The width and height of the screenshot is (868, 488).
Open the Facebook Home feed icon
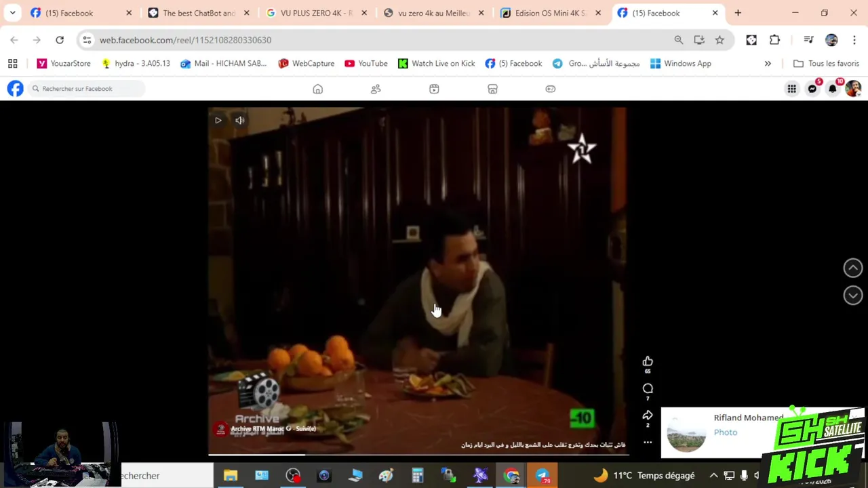[x=317, y=89]
